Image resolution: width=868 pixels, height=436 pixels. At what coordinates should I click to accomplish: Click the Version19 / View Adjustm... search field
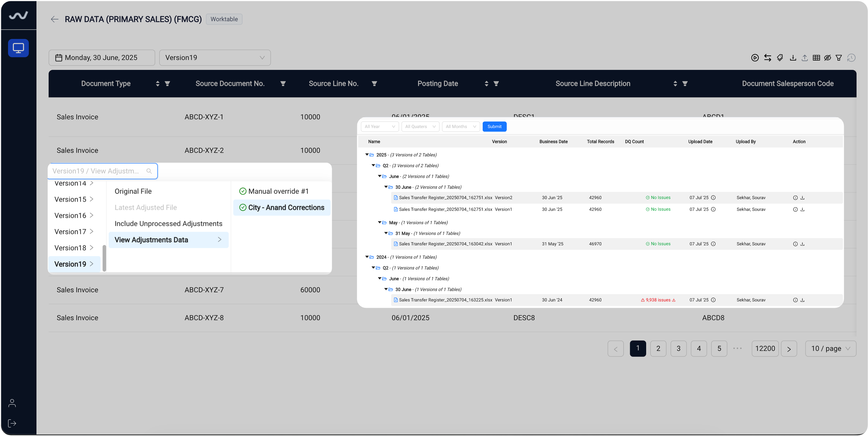(103, 171)
